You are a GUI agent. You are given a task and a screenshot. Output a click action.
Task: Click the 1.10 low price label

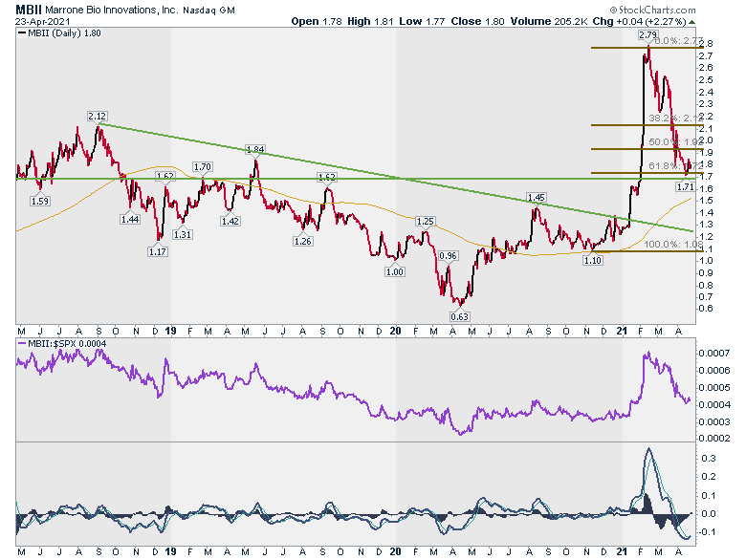[x=593, y=261]
